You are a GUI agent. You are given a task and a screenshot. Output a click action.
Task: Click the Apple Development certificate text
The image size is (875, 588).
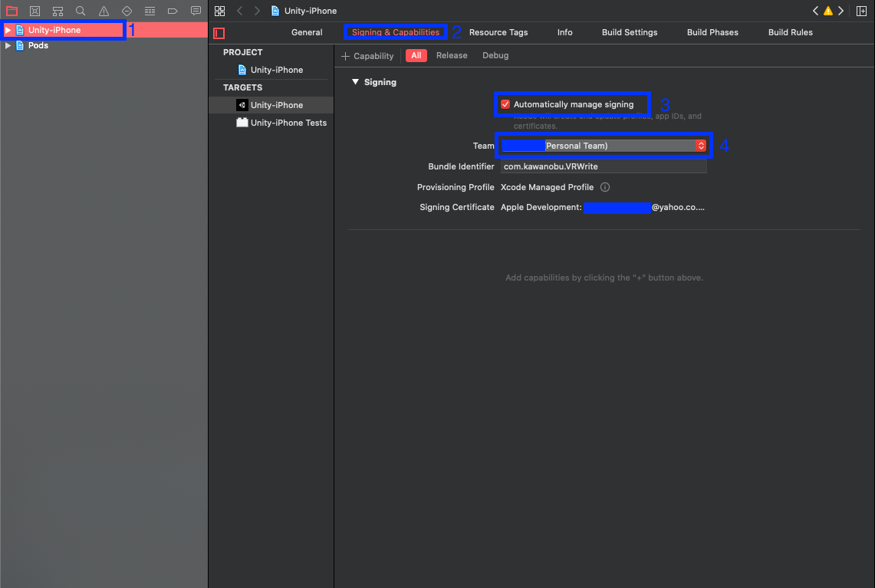(x=603, y=208)
